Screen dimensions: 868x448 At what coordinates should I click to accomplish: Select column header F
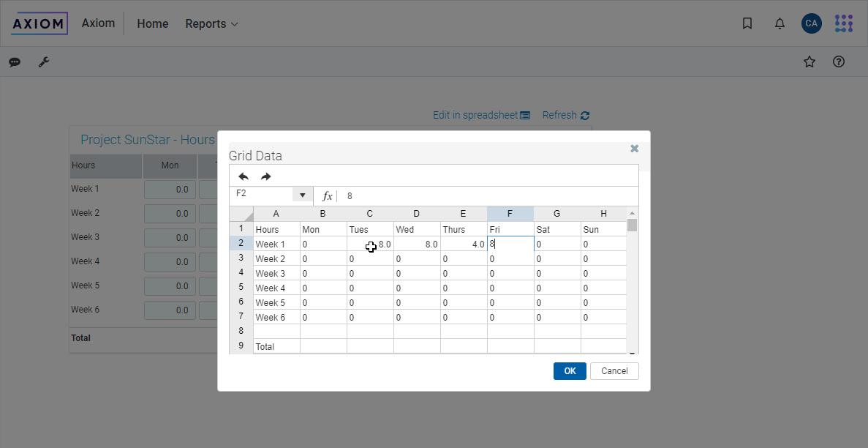click(510, 214)
